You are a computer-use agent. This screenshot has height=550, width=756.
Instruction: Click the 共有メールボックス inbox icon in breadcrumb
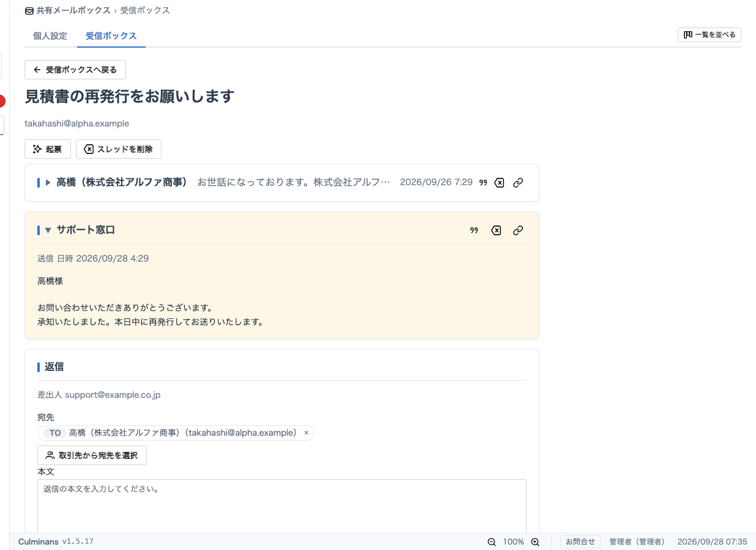[x=29, y=11]
